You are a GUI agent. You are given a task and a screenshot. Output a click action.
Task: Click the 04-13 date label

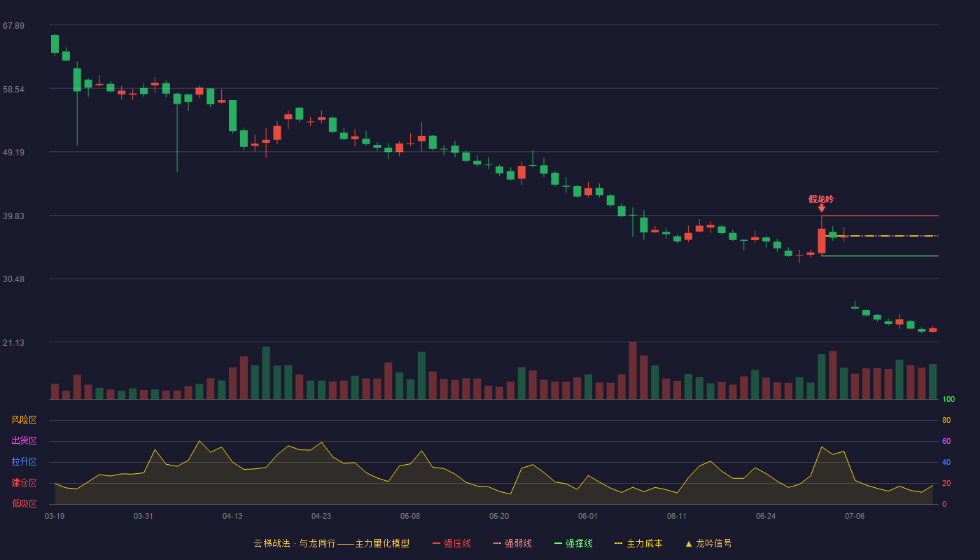tap(232, 516)
